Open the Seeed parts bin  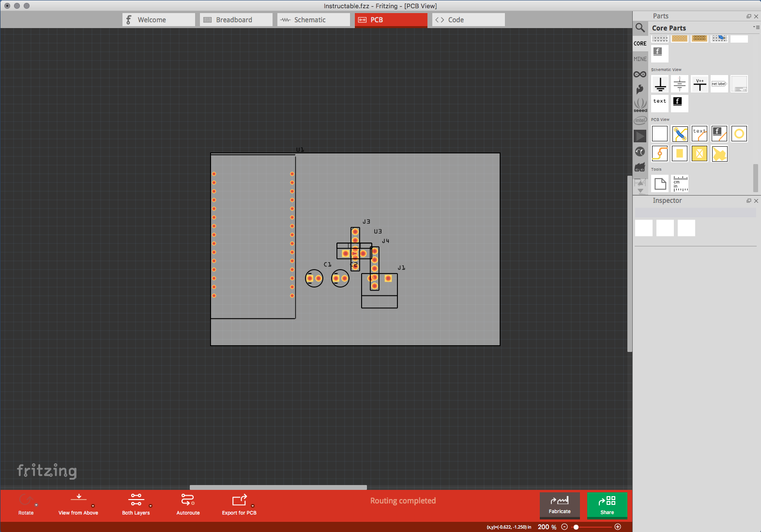click(640, 105)
